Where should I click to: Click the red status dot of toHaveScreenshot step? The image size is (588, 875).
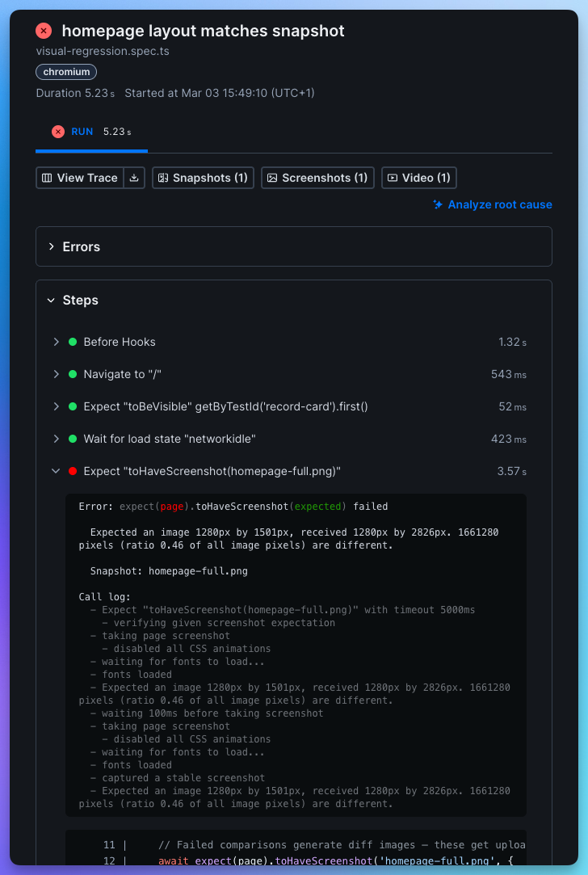pos(73,471)
